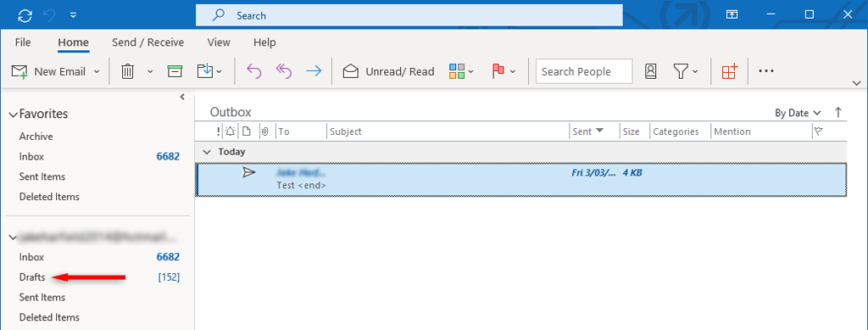Click the New Email button

coord(49,71)
